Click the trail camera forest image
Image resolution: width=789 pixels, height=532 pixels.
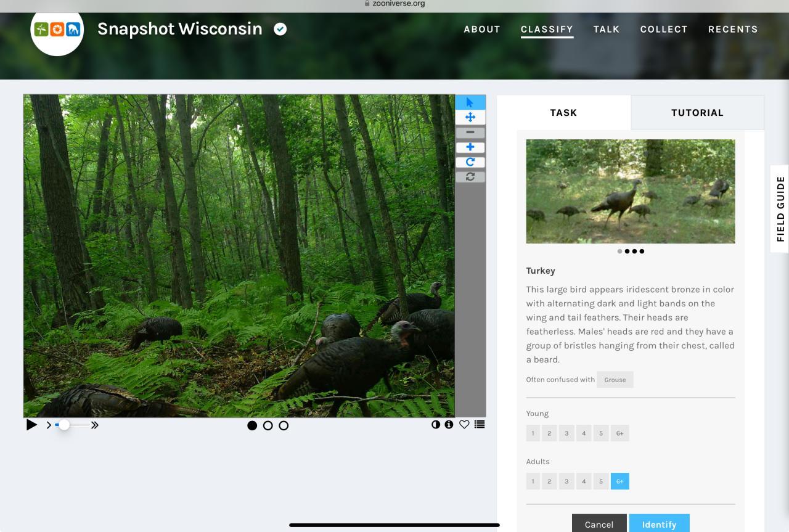tap(239, 256)
